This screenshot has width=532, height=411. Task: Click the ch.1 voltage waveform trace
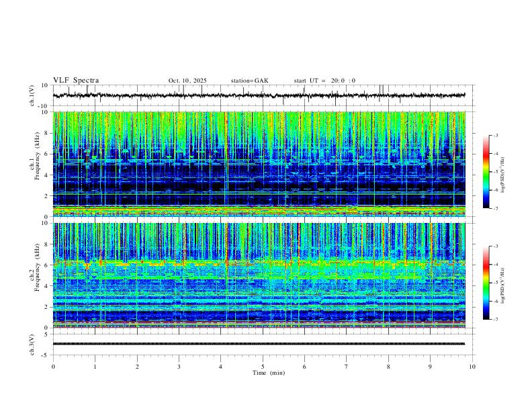pos(259,95)
